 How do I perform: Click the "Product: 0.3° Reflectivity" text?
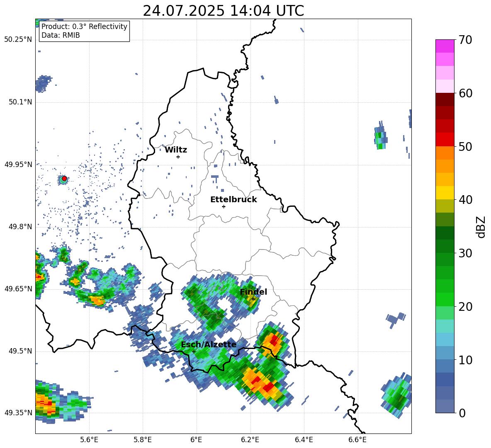[84, 27]
